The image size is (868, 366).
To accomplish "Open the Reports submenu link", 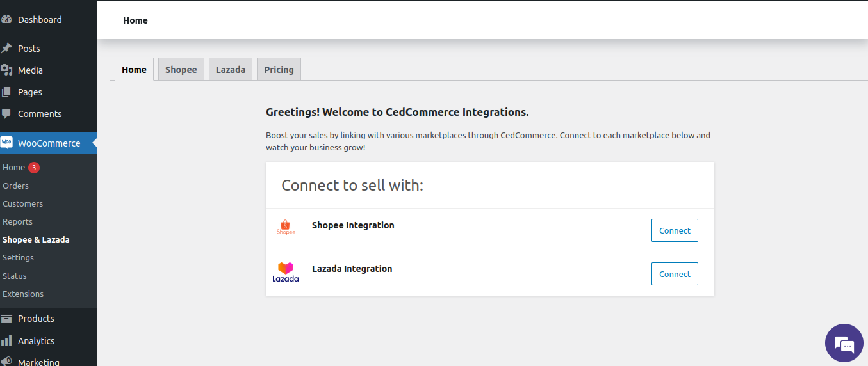I will [17, 221].
